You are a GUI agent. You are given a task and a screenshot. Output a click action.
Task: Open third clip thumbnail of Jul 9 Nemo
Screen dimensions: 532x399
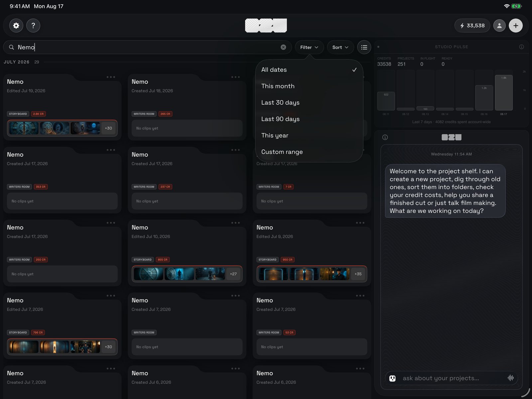[x=335, y=274]
